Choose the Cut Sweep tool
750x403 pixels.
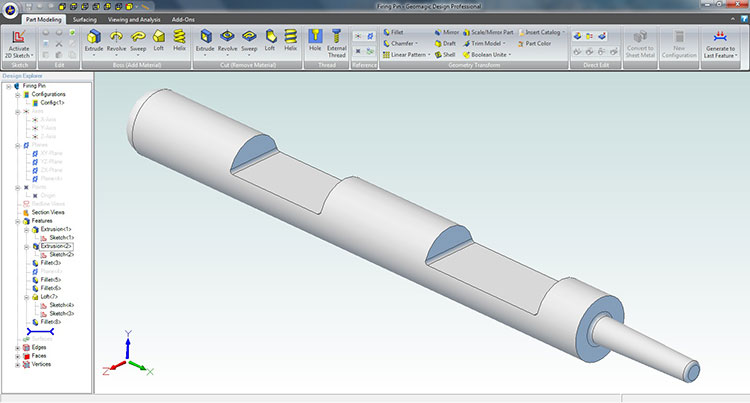pyautogui.click(x=250, y=43)
